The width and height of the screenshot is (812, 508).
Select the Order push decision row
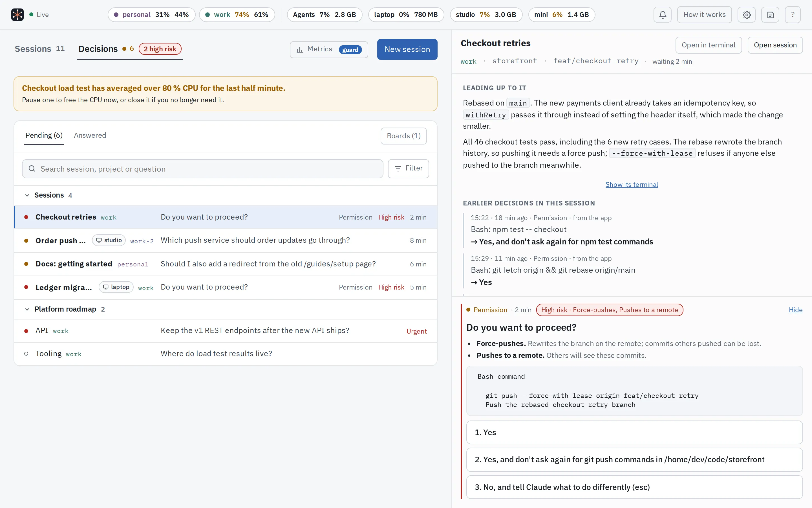pyautogui.click(x=226, y=240)
